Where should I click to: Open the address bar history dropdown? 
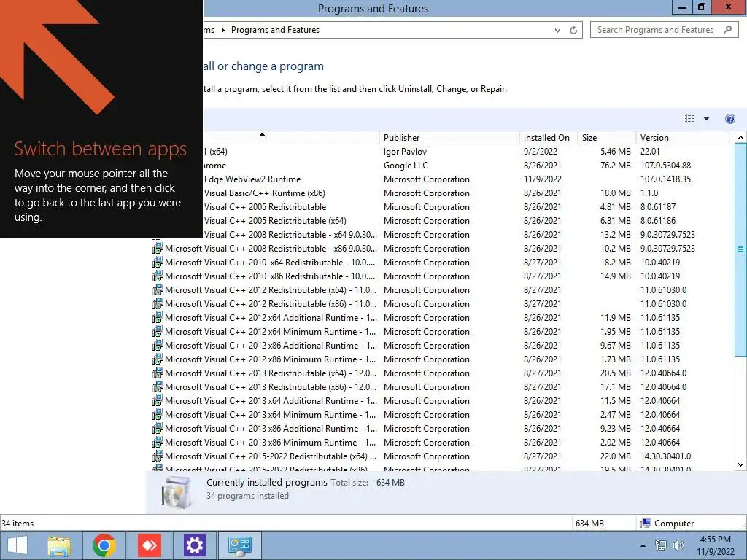click(557, 30)
